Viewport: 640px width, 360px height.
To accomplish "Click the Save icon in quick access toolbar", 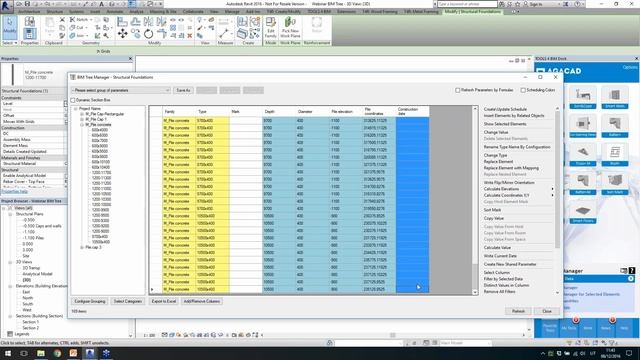I will tap(27, 4).
